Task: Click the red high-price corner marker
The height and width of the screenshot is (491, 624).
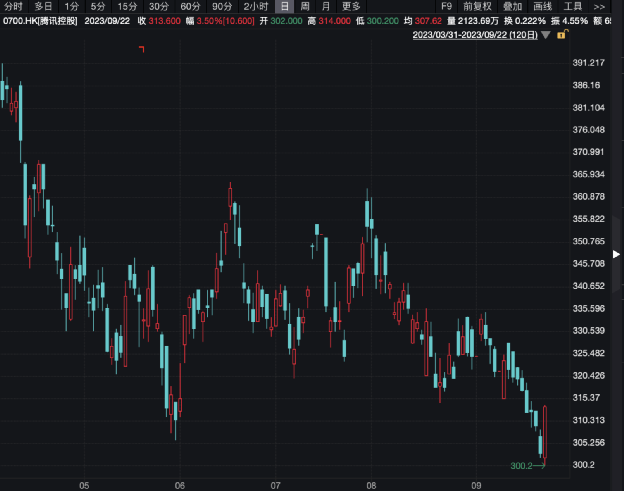Action: (x=142, y=49)
